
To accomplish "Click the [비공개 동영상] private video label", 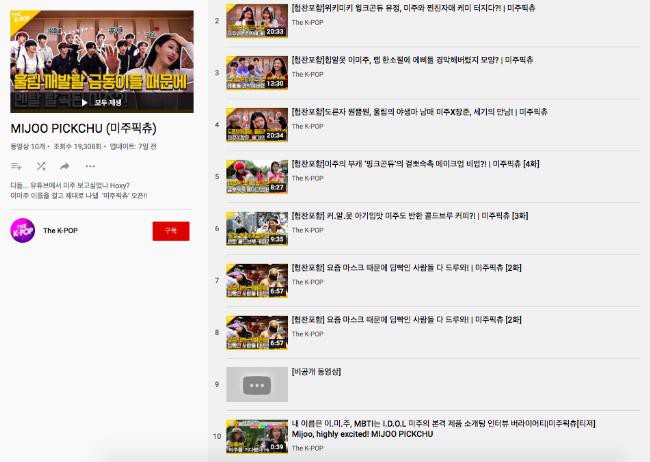I will tap(316, 372).
